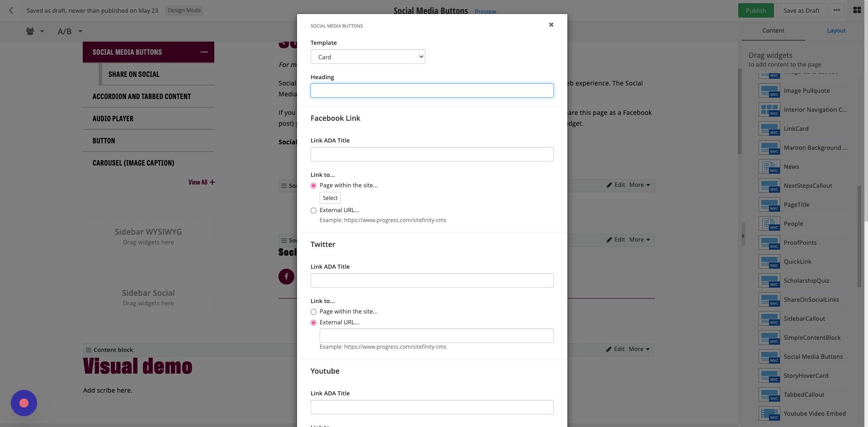Collapse Social Media Buttons nav section
Viewport: 868px width, 427px height.
click(204, 52)
